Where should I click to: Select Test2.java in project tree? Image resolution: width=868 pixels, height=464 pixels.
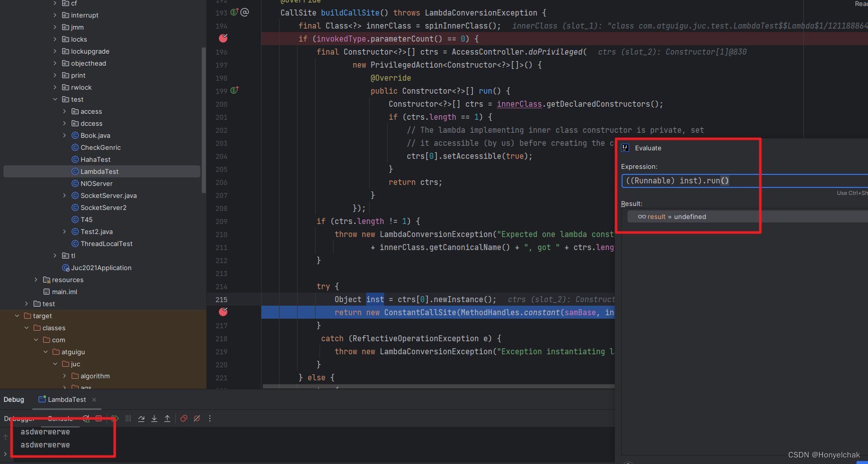[x=96, y=231]
